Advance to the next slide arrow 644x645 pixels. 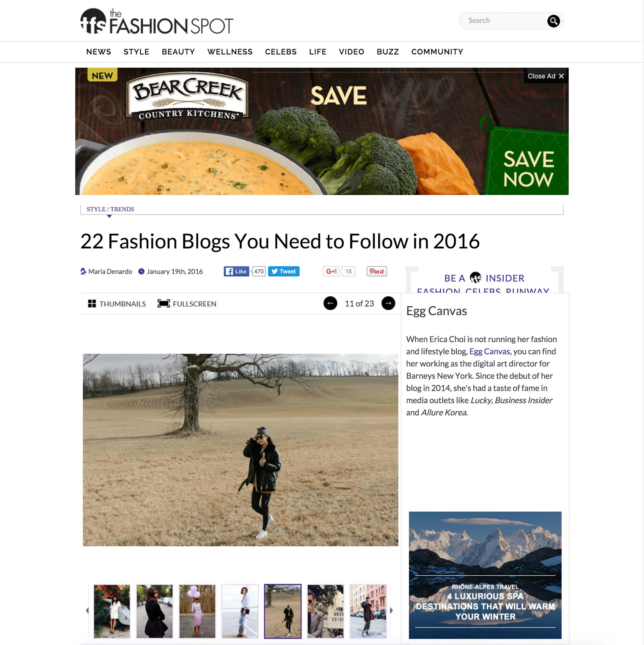[388, 303]
